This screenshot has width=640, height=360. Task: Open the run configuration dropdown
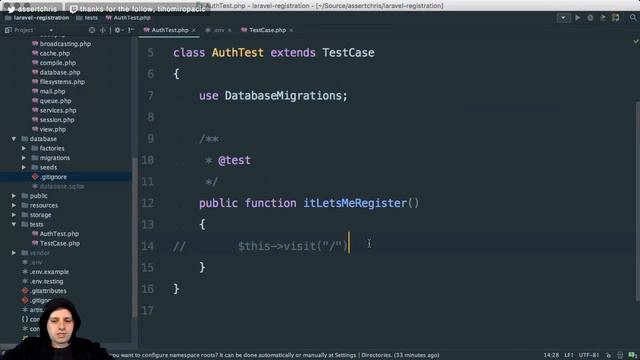pos(563,18)
